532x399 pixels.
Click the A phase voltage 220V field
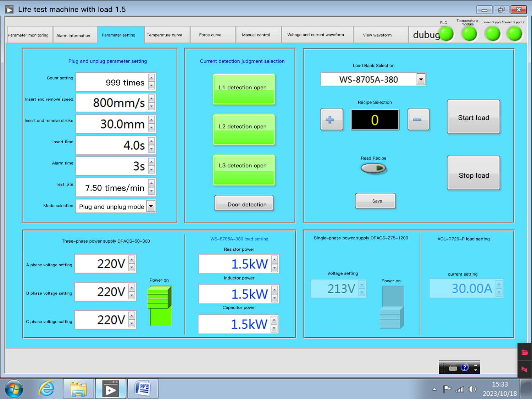pyautogui.click(x=101, y=264)
